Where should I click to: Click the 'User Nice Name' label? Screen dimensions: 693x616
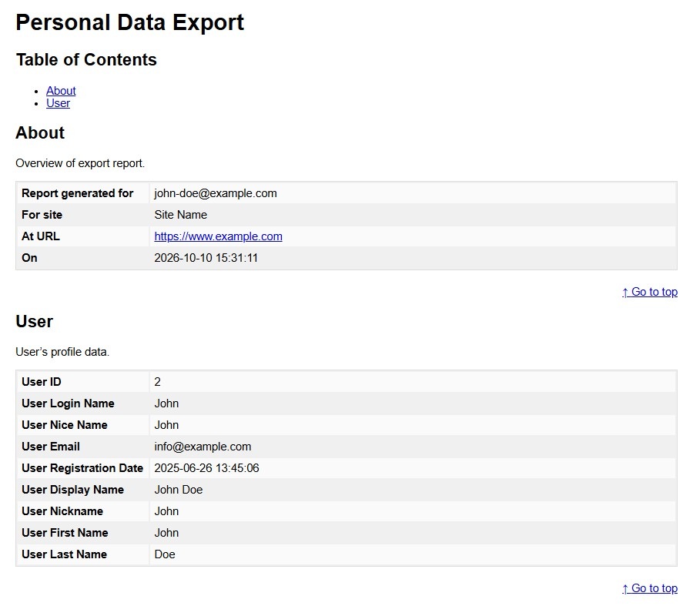[x=65, y=425]
